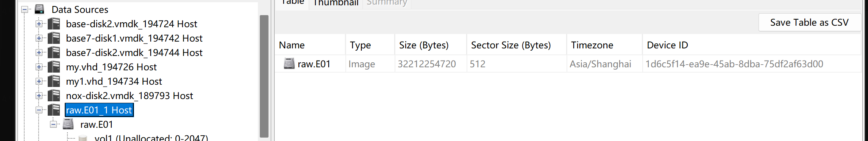Expand the base7-disk2.vmdk_194744 Host node
868x141 pixels.
(39, 53)
